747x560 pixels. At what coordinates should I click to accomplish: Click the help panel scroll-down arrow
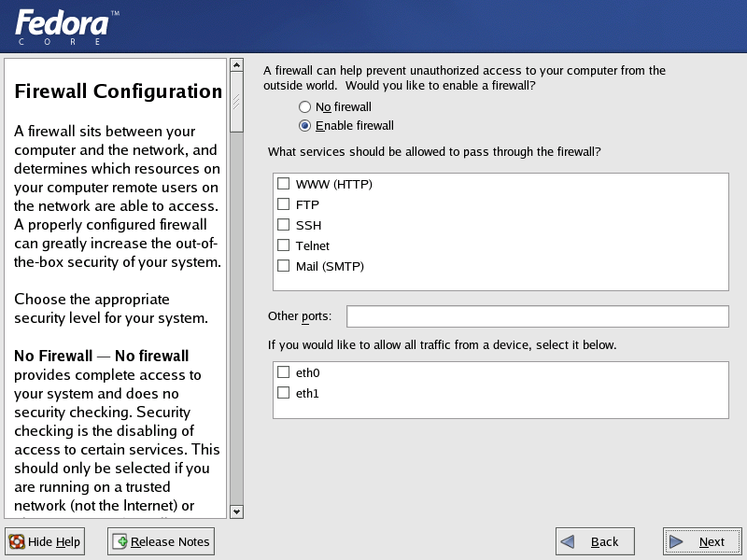[237, 511]
